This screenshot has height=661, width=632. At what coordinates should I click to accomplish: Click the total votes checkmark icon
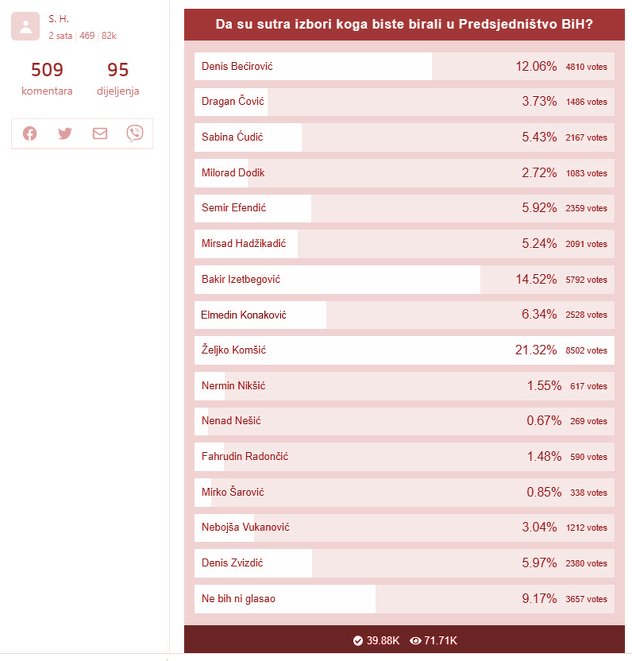358,641
